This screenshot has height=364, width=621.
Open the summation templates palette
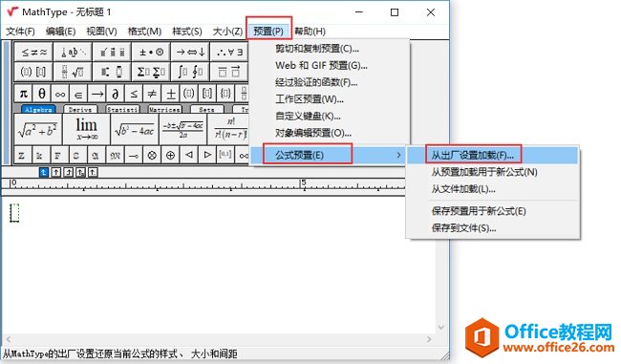tap(151, 72)
